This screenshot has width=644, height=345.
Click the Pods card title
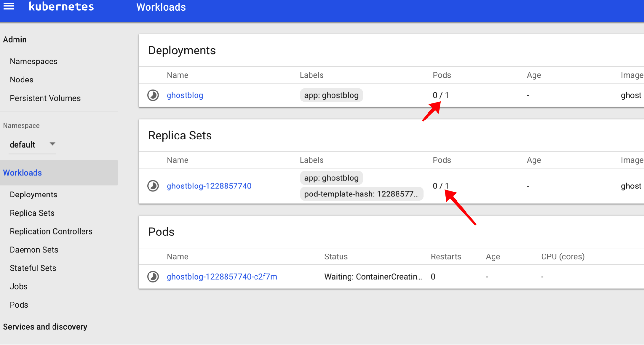pos(161,232)
